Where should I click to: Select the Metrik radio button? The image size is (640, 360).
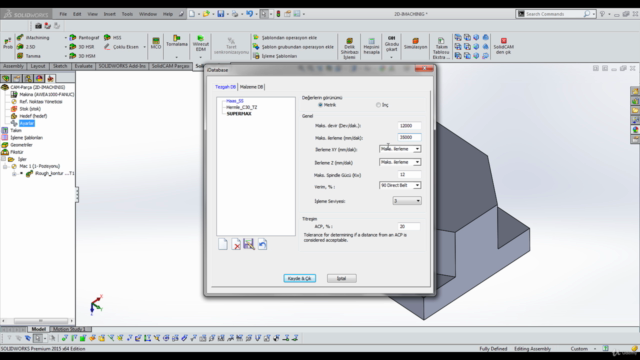[320, 105]
